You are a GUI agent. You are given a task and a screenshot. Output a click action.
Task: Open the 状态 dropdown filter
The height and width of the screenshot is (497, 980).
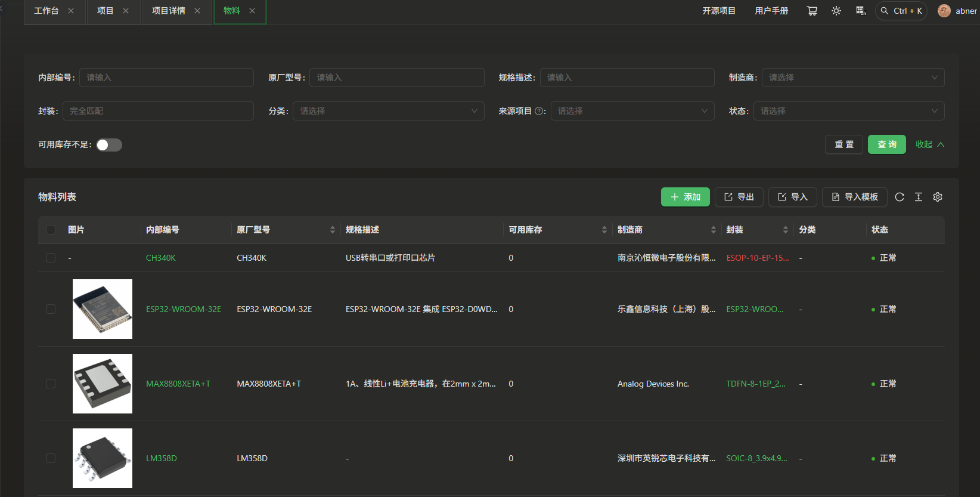point(848,111)
